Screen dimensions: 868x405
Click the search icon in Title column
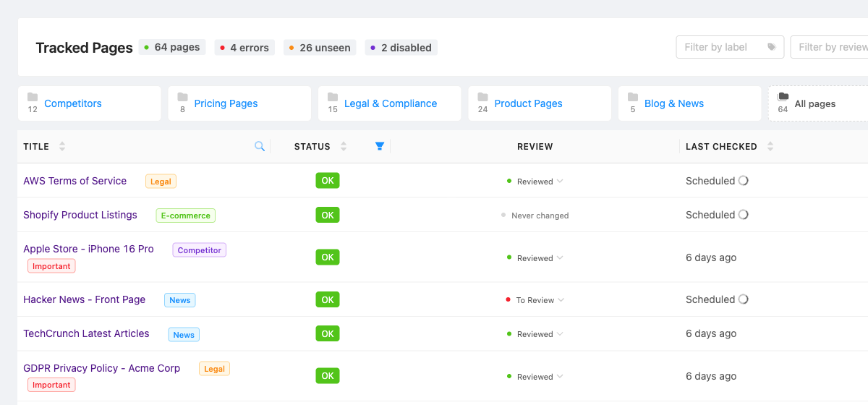tap(260, 146)
